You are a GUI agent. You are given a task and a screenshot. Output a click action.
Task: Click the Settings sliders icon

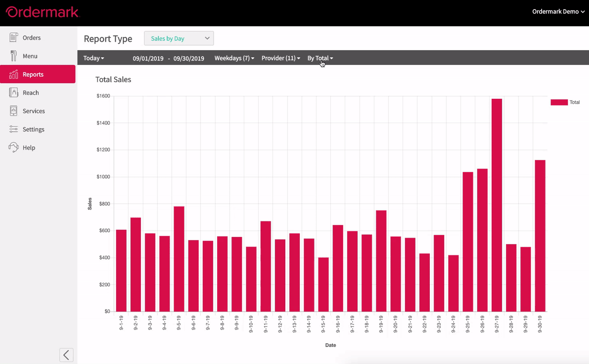point(14,129)
